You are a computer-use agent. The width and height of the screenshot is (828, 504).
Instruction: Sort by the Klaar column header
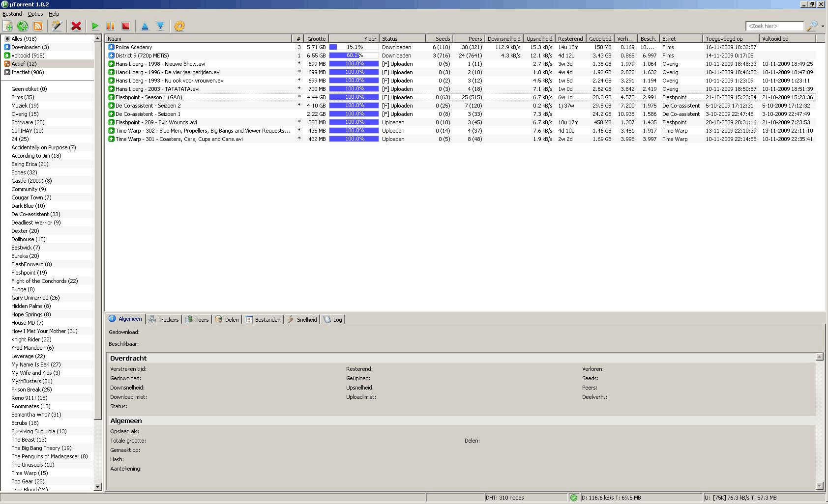point(354,39)
